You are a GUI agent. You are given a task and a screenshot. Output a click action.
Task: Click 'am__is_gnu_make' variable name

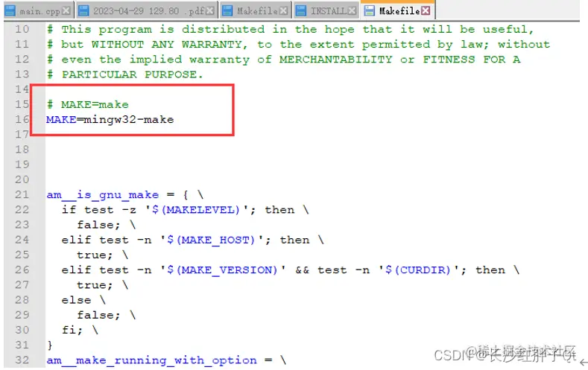pyautogui.click(x=102, y=195)
